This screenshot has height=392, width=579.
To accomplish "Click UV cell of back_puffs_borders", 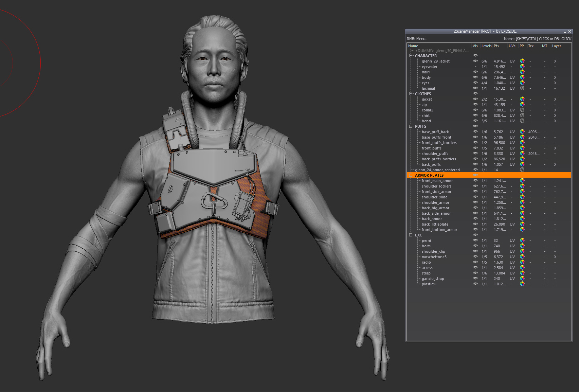I will click(512, 159).
